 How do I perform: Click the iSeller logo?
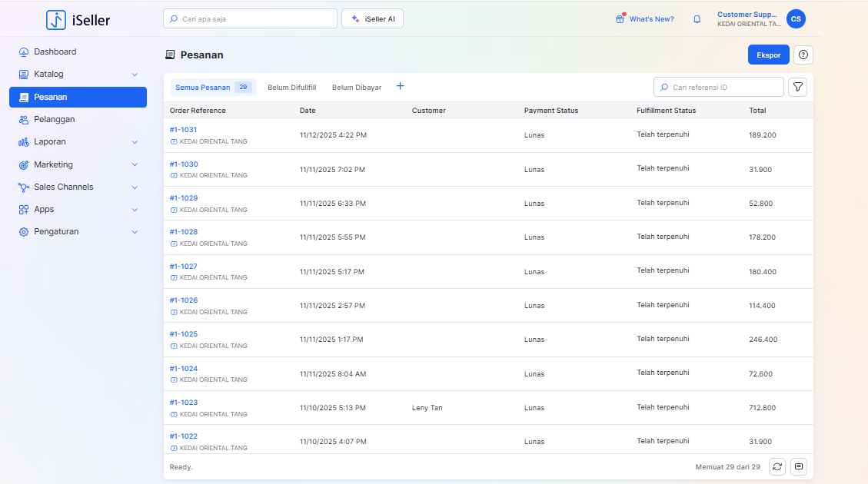(x=78, y=20)
